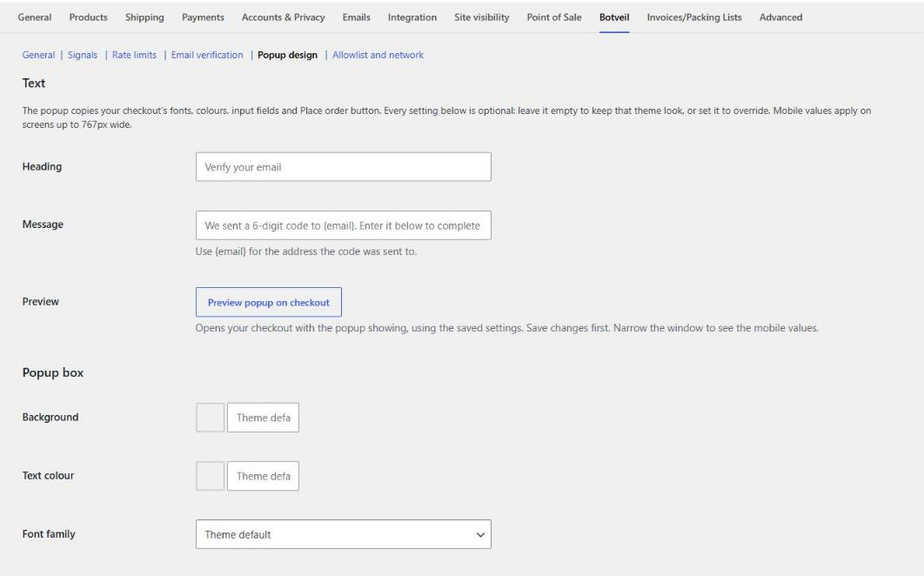Open Accounts & Privacy tab

[283, 17]
